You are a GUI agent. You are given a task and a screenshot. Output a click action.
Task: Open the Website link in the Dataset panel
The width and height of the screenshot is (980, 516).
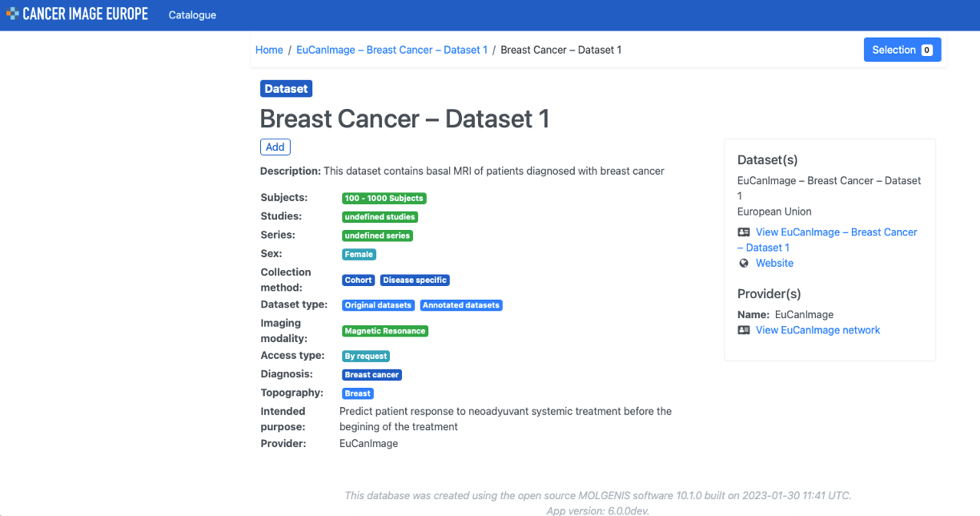[x=774, y=263]
